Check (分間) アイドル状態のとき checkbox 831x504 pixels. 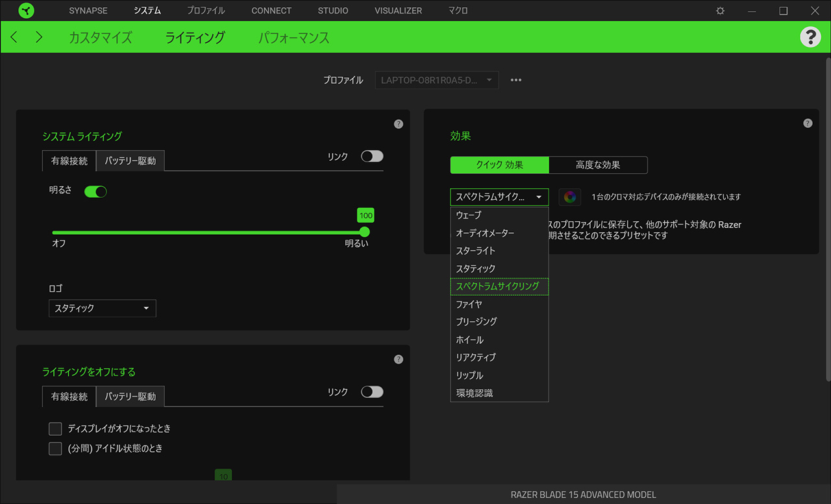coord(55,448)
